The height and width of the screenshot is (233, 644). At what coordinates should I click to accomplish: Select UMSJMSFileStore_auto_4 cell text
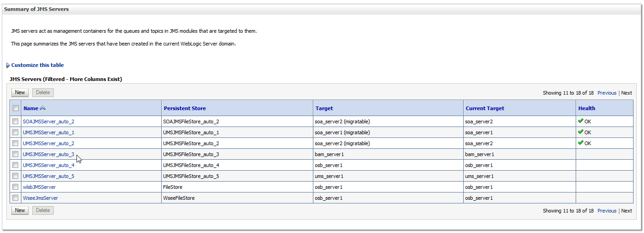(x=191, y=165)
